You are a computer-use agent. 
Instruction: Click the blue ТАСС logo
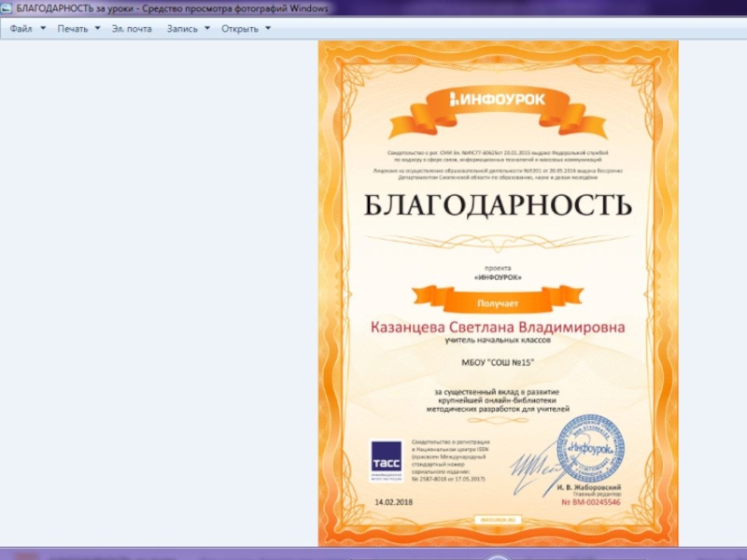[386, 460]
